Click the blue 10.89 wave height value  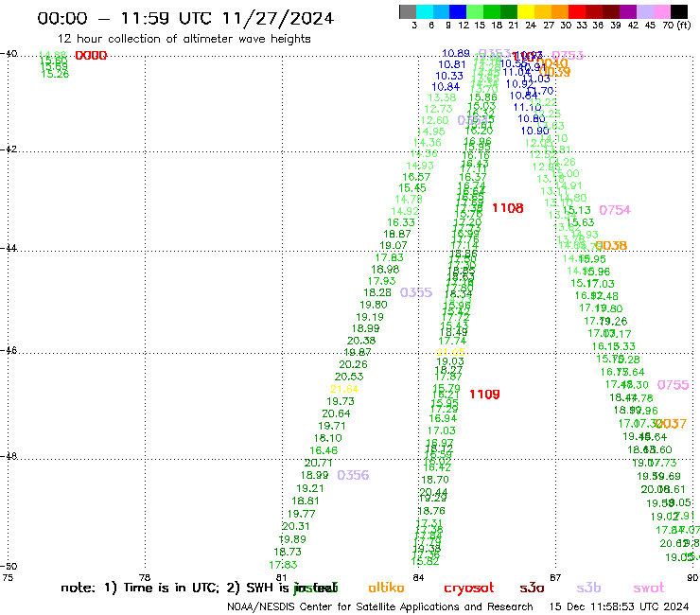(x=456, y=54)
